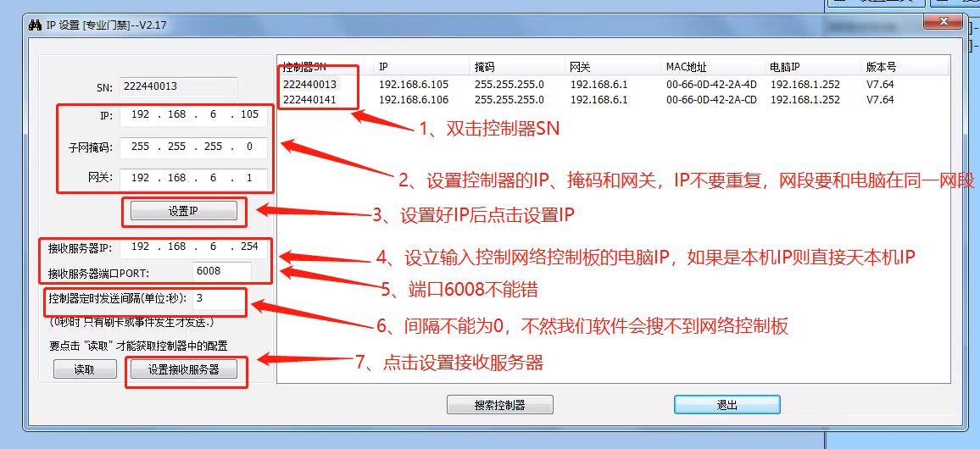The image size is (980, 449).
Task: Click the 搜索控制器 button
Action: [x=499, y=405]
